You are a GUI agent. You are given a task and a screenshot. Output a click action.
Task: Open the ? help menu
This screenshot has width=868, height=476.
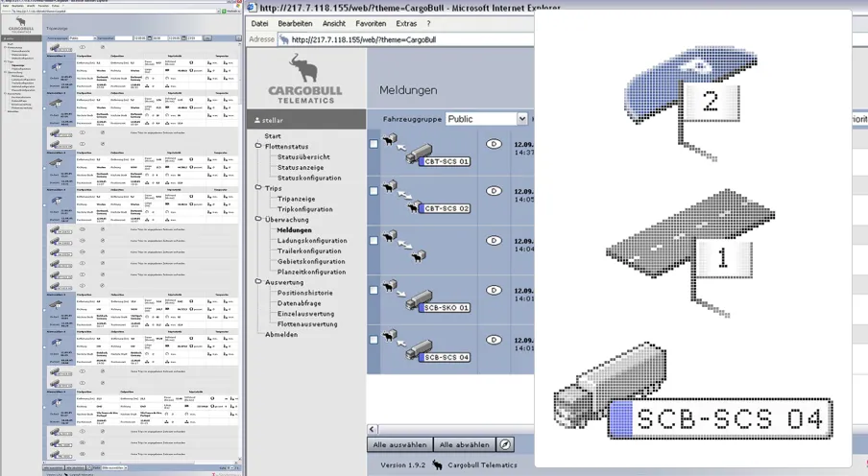coord(428,24)
